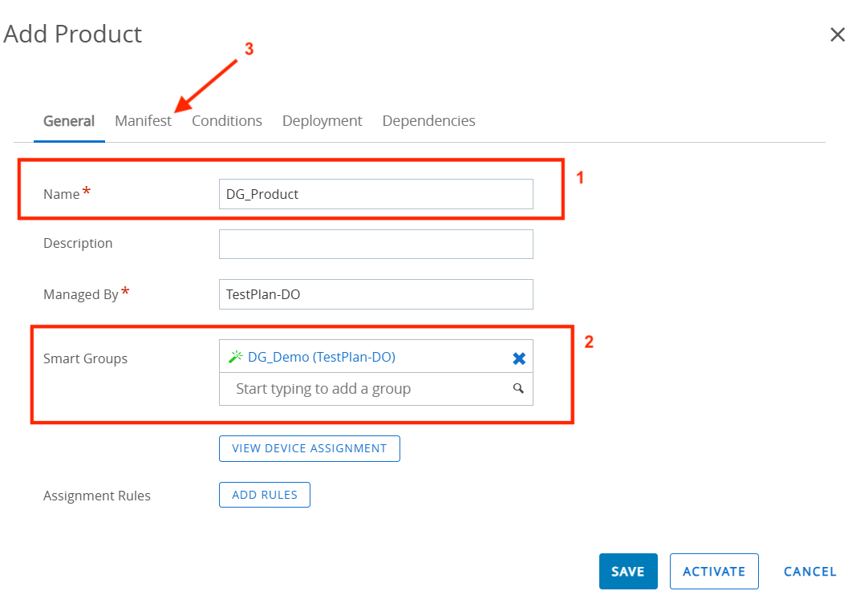This screenshot has height=595, width=868.
Task: Open the DG_Demo (TestPlan-DO) group link
Action: tap(321, 358)
